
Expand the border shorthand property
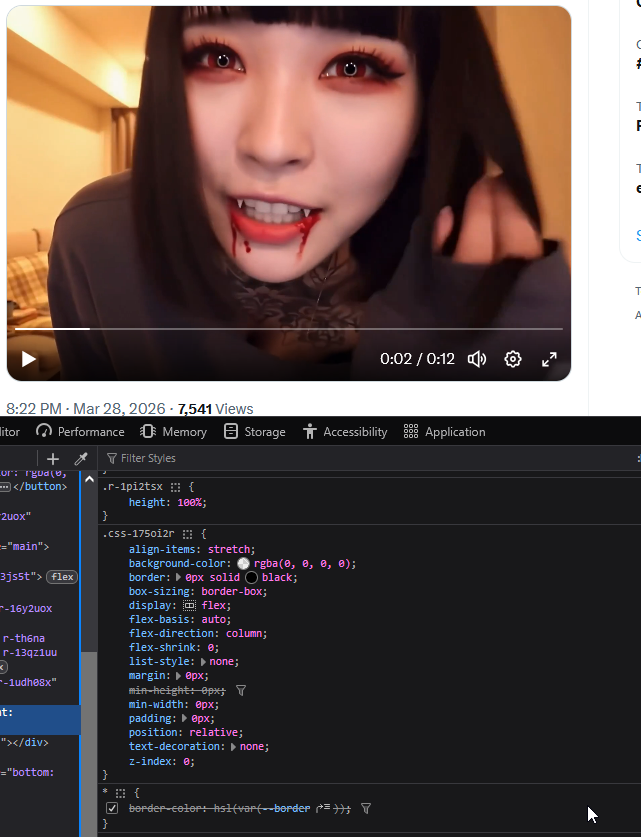tap(178, 578)
